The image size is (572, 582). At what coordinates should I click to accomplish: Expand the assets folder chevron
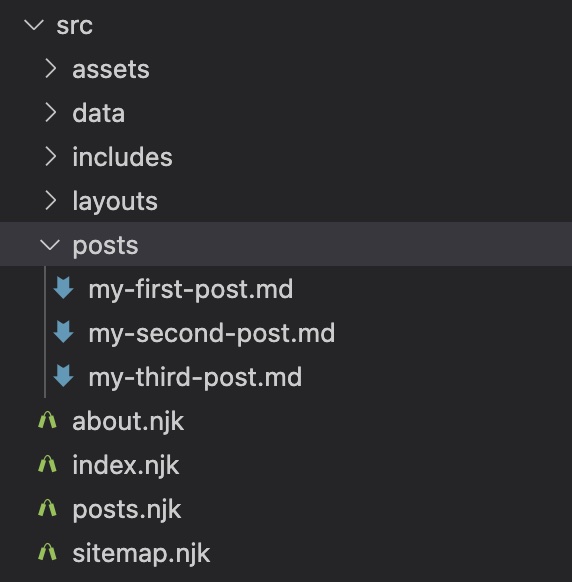(x=50, y=69)
